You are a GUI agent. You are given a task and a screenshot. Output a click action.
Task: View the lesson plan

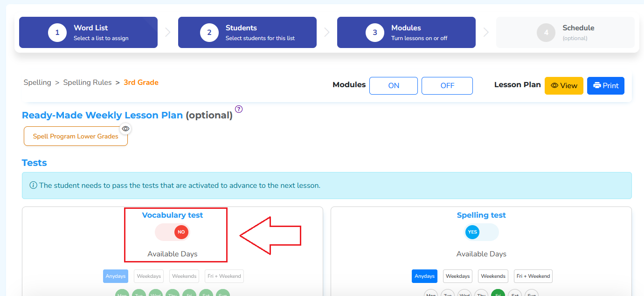coord(564,86)
